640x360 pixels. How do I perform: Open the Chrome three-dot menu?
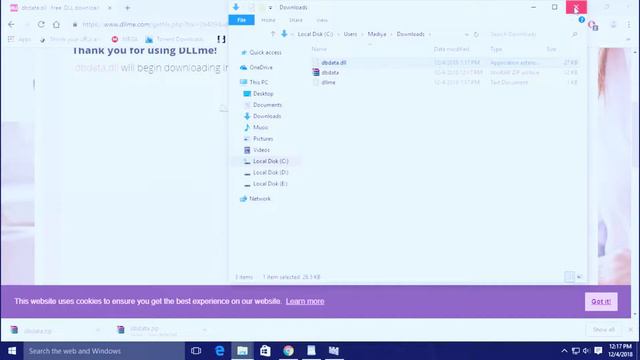pos(629,24)
